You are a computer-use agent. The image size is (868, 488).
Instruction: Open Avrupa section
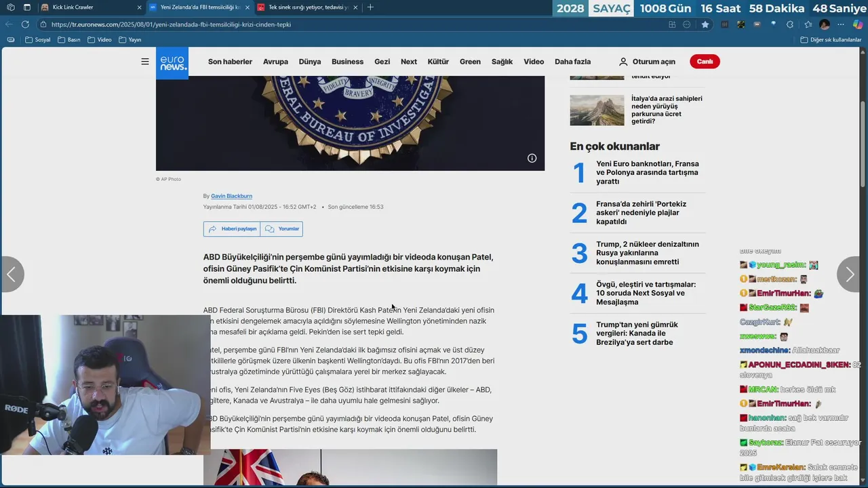275,62
